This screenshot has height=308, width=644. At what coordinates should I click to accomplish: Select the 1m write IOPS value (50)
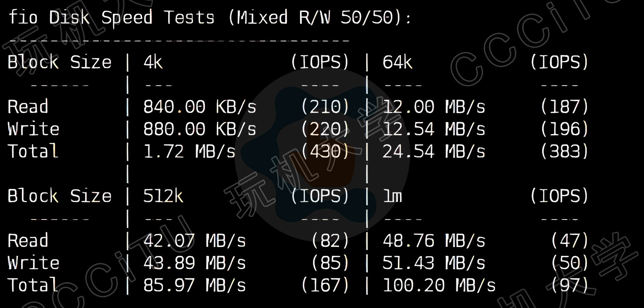tap(570, 263)
